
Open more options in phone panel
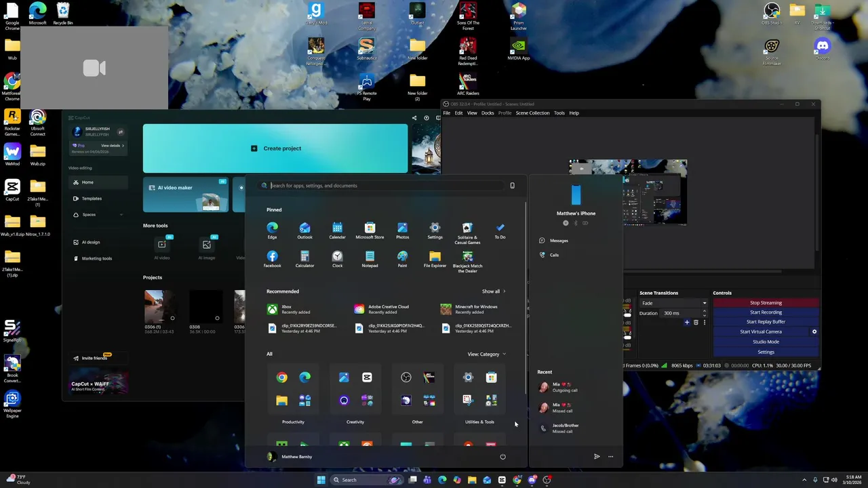click(610, 457)
